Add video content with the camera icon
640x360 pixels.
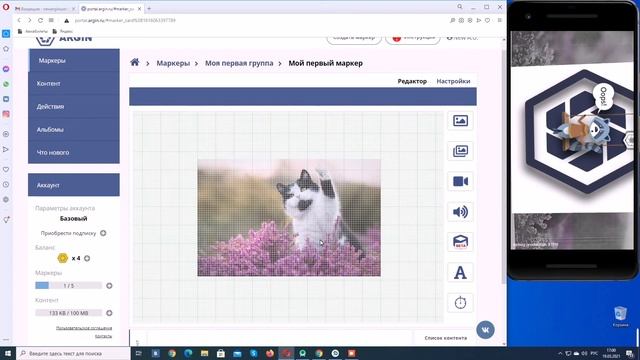coord(460,181)
